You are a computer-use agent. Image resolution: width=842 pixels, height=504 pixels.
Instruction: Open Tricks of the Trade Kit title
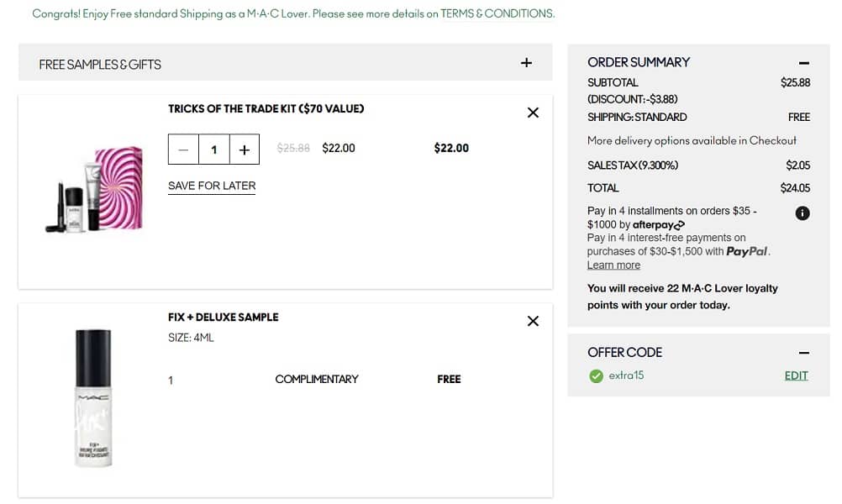tap(266, 109)
